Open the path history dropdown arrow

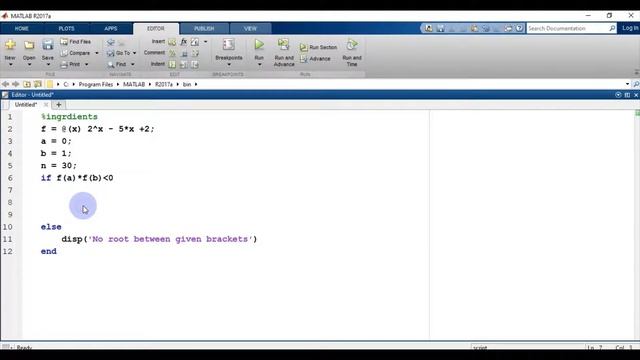[627, 84]
